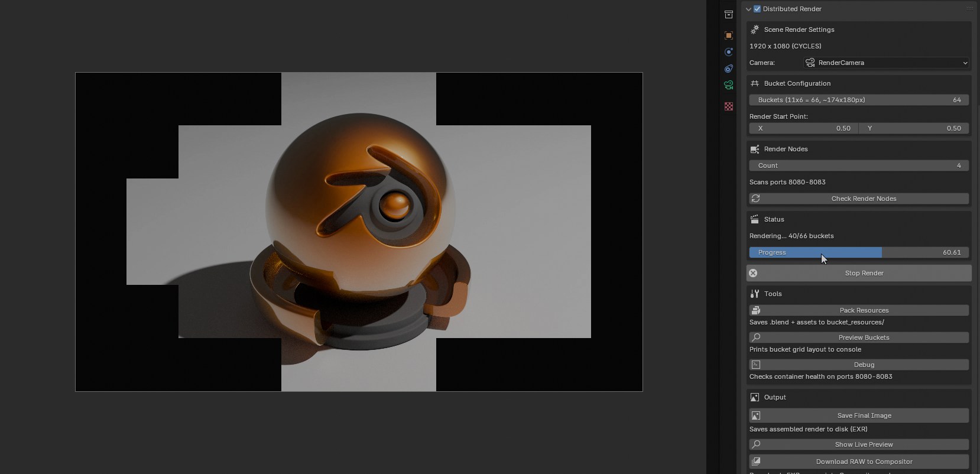
Task: Open the Texture properties tab
Action: [729, 106]
